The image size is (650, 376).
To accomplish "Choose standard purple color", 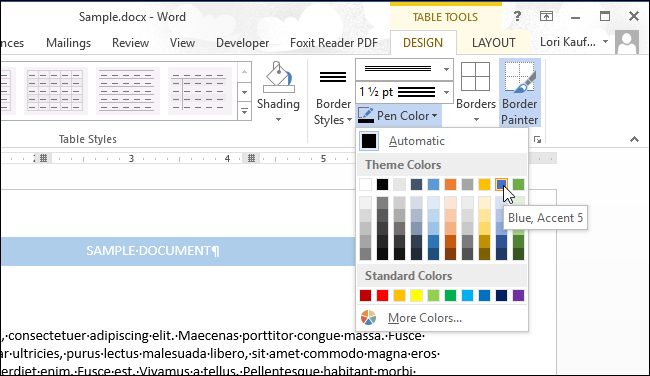I will (x=518, y=295).
